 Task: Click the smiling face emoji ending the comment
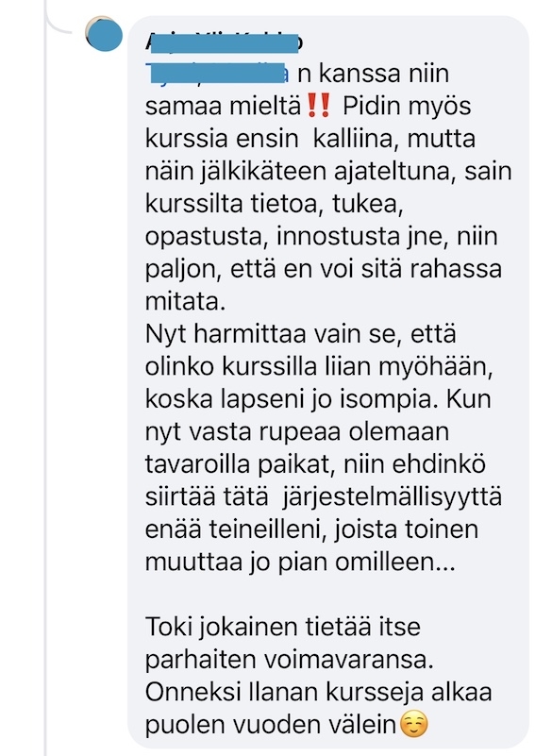414,725
